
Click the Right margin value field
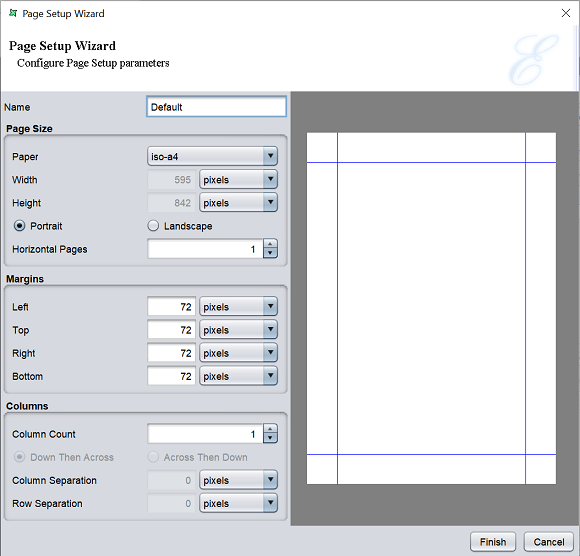[171, 353]
